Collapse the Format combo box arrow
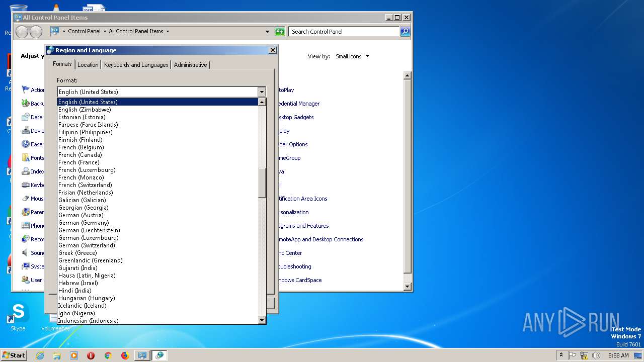The width and height of the screenshot is (644, 362). pyautogui.click(x=262, y=92)
